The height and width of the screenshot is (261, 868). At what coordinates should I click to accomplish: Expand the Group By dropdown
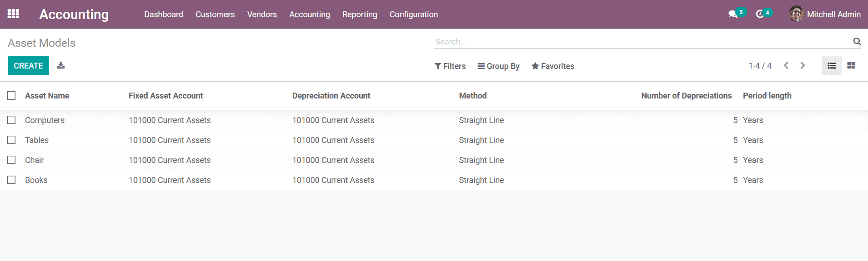(498, 66)
